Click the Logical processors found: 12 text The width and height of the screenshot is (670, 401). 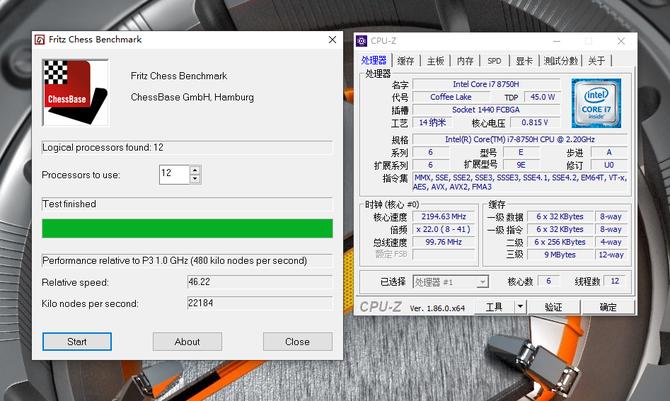point(103,147)
